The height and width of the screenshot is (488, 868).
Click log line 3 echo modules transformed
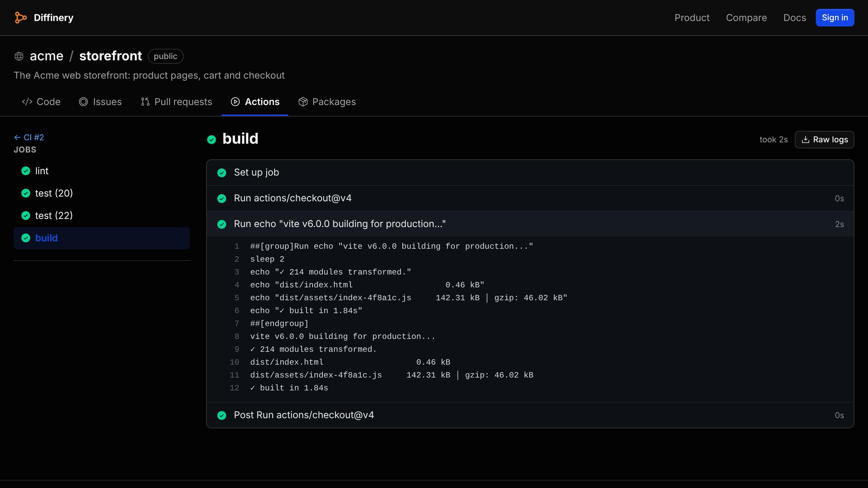coord(331,272)
